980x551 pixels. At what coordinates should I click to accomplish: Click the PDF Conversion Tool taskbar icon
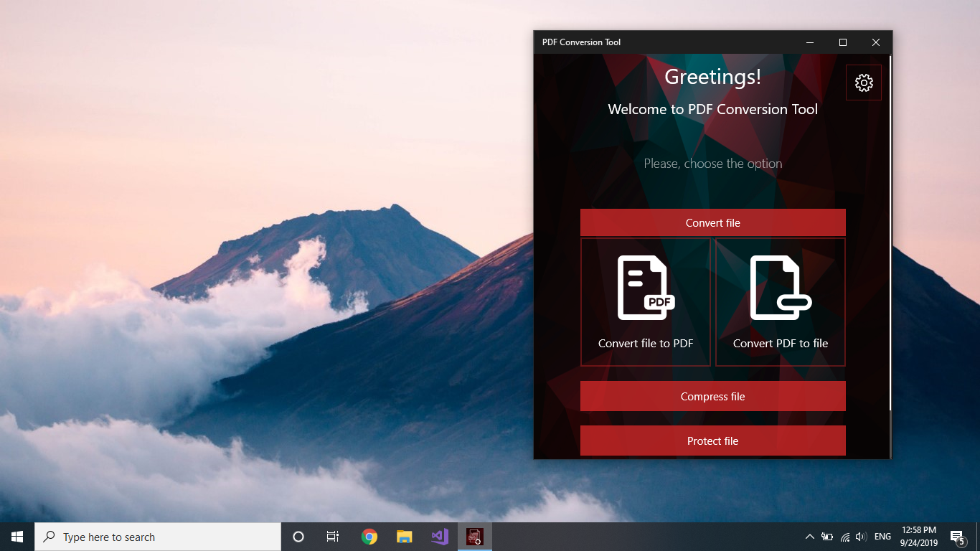[x=474, y=536]
